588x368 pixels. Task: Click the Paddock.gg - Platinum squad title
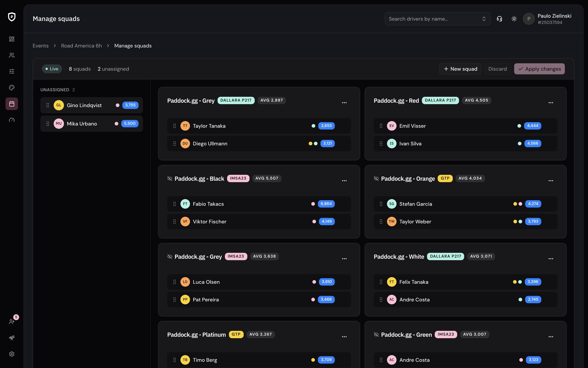(x=197, y=335)
